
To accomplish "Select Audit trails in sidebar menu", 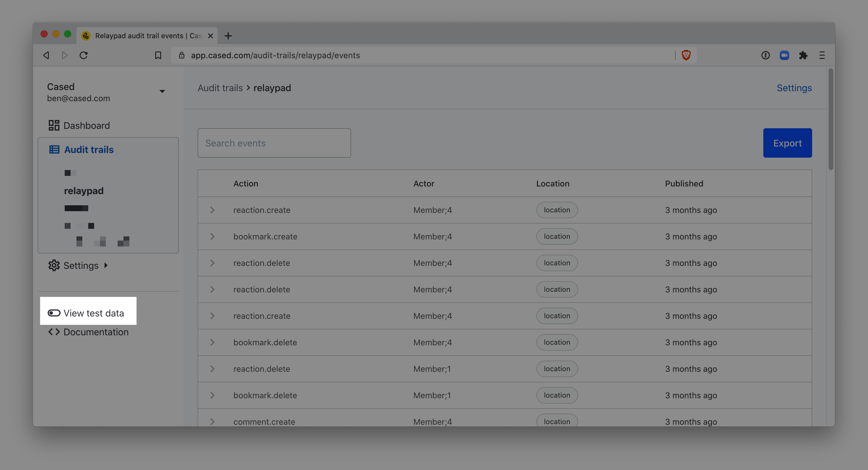I will 89,149.
